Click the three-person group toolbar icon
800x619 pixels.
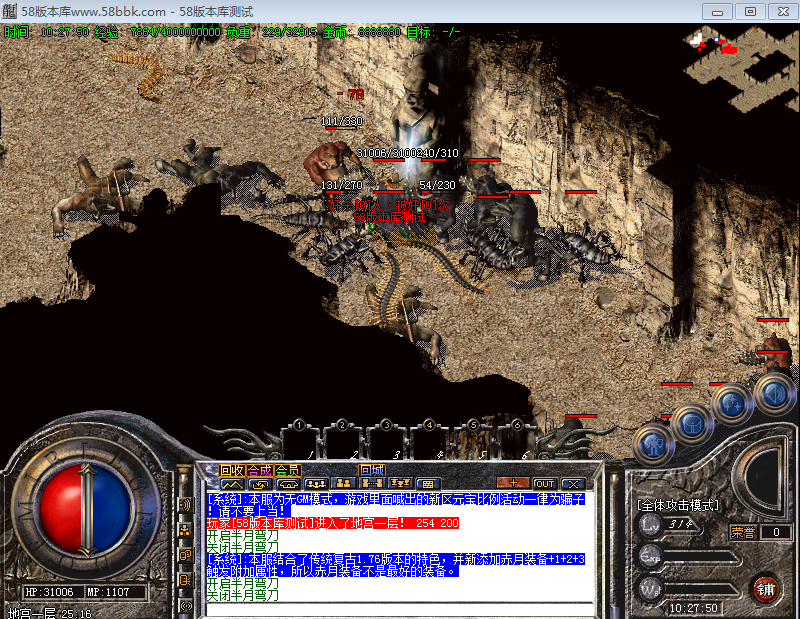click(316, 483)
